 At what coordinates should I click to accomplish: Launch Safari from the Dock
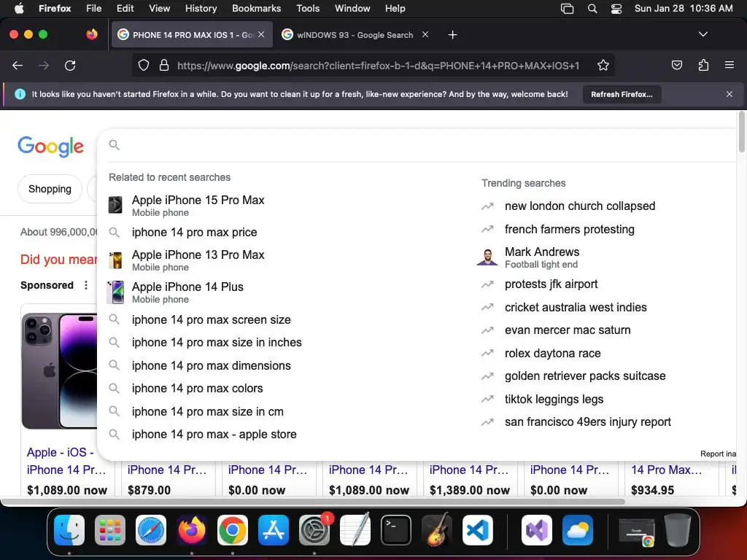coord(151,530)
